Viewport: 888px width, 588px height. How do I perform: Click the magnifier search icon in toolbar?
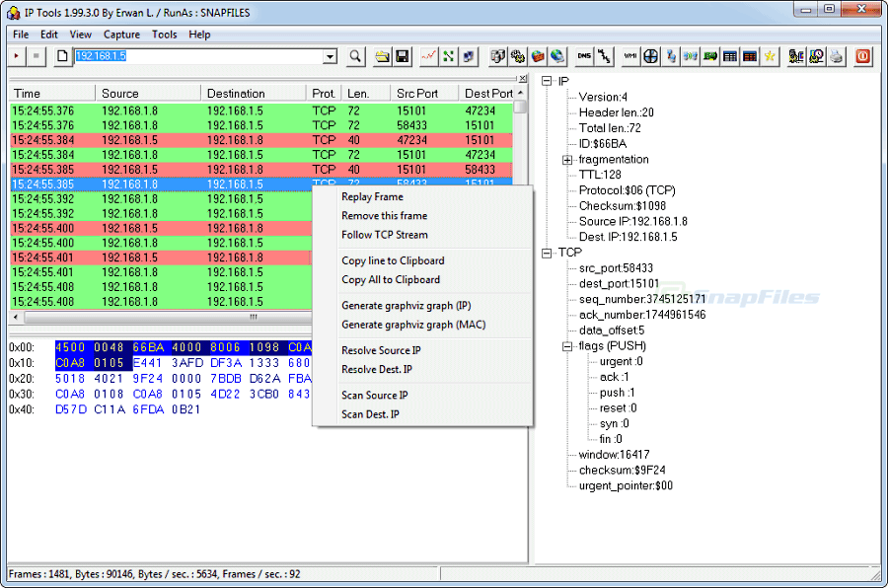pos(355,56)
